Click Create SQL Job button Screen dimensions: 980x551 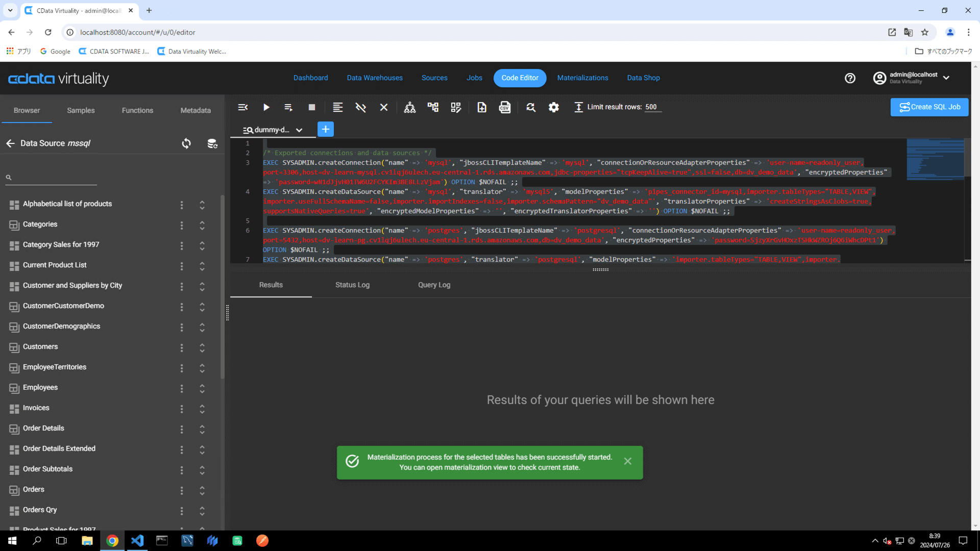[x=929, y=107]
